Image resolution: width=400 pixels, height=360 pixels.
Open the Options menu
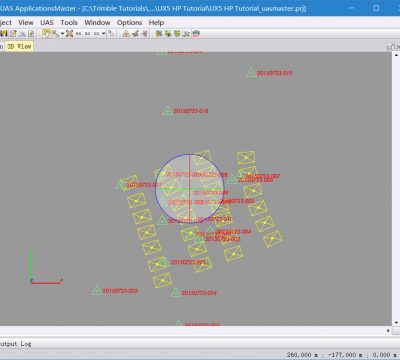point(129,22)
